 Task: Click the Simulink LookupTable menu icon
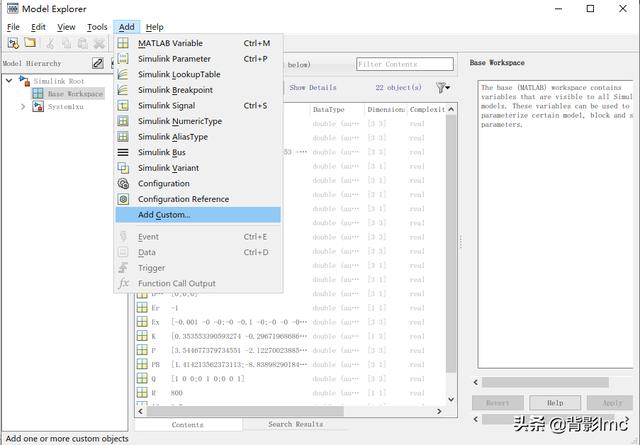(x=123, y=74)
